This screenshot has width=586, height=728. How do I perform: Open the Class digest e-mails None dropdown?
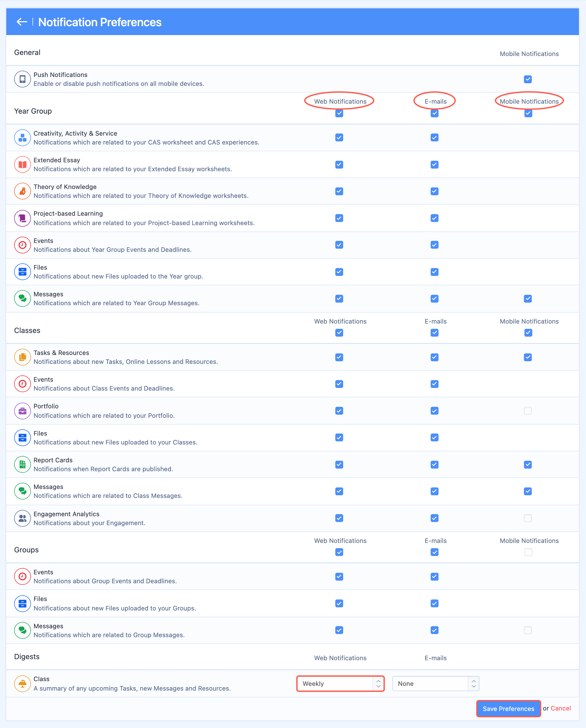click(436, 684)
